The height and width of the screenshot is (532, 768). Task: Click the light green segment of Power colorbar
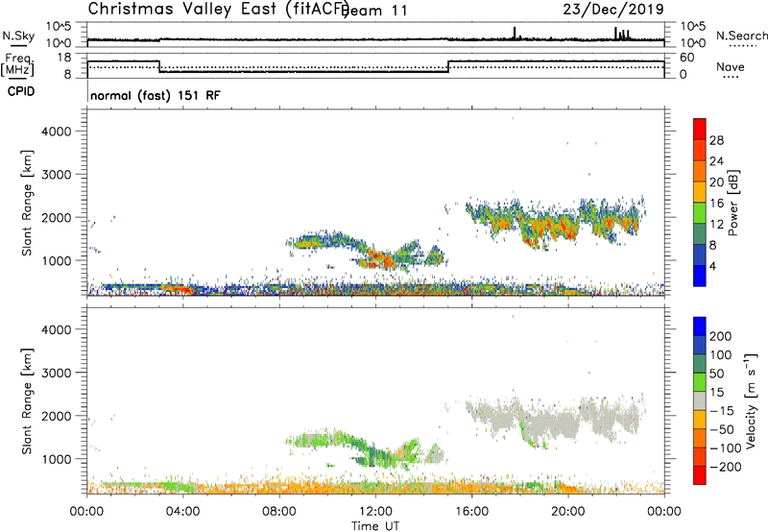pyautogui.click(x=700, y=212)
